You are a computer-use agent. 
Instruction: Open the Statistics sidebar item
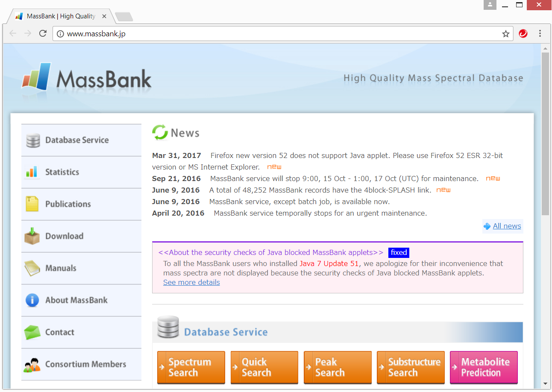point(81,172)
